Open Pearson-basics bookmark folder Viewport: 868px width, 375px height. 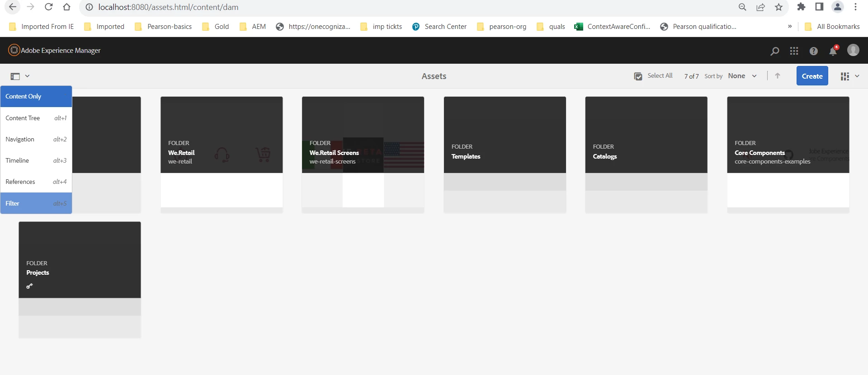(x=163, y=27)
